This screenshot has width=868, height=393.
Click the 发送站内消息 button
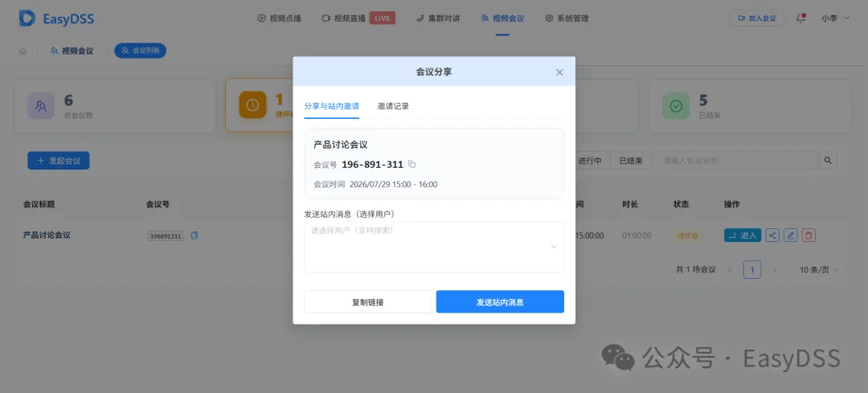[x=500, y=302]
